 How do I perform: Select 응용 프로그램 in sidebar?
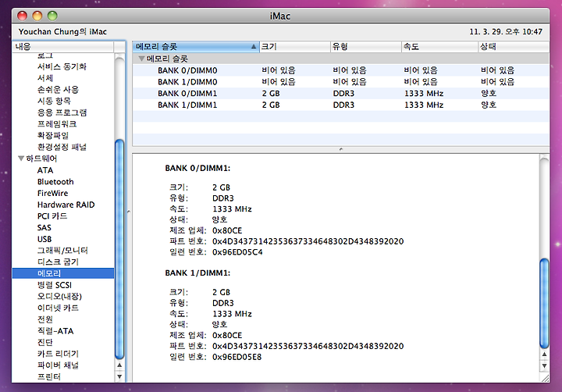point(62,112)
